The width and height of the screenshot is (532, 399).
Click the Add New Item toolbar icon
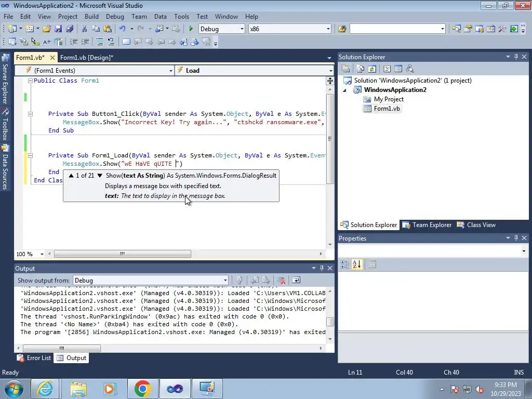pos(29,29)
